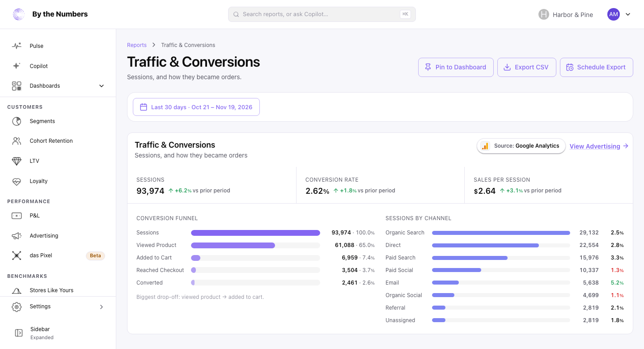Click the Sessions value 93,974 metric
The width and height of the screenshot is (644, 349).
150,191
